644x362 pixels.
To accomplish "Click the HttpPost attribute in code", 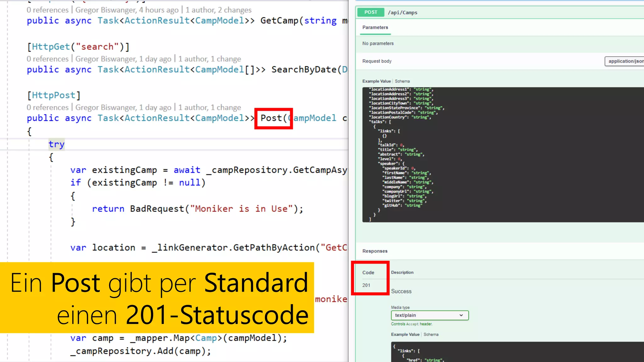I will point(54,95).
